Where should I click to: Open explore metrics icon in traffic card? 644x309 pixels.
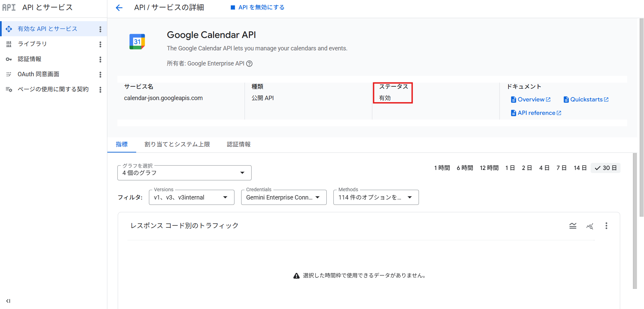click(x=590, y=226)
